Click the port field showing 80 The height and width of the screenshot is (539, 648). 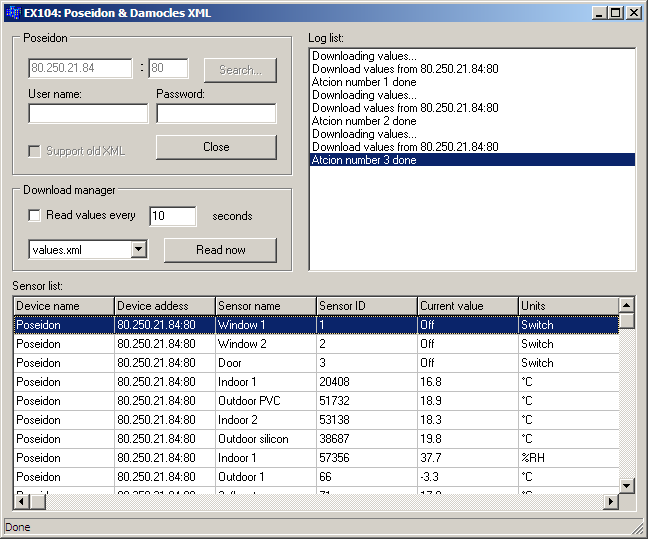tap(168, 68)
